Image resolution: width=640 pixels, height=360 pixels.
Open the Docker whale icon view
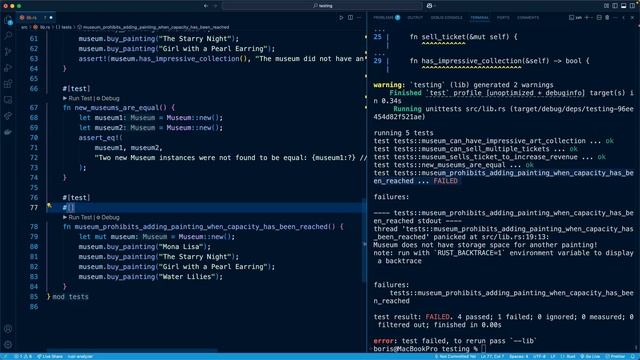(8, 132)
